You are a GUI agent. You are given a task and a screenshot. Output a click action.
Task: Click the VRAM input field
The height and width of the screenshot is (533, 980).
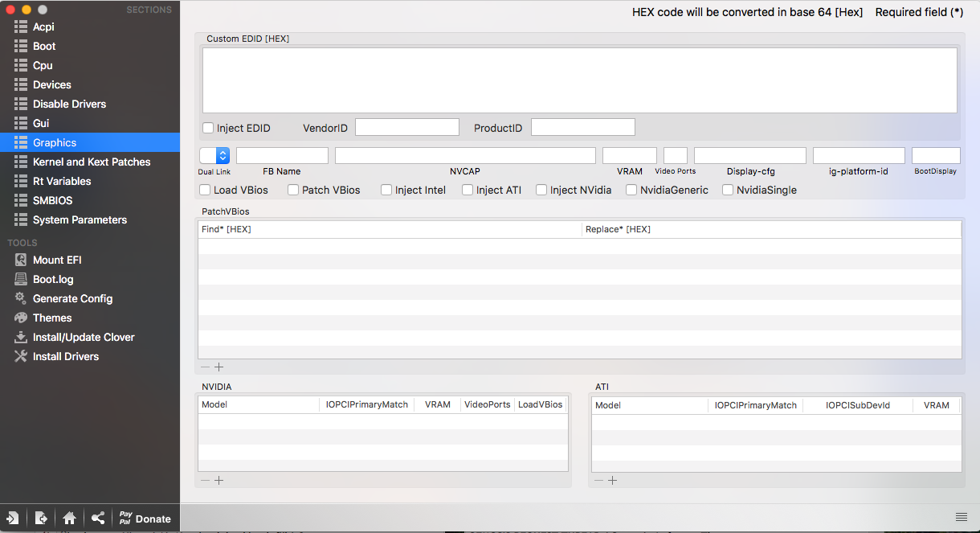pos(630,156)
